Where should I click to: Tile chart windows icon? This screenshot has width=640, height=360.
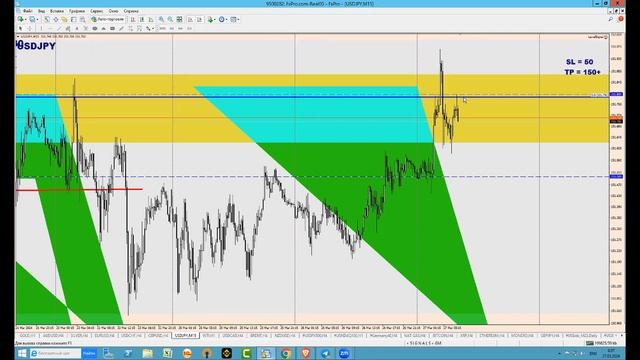[x=179, y=20]
